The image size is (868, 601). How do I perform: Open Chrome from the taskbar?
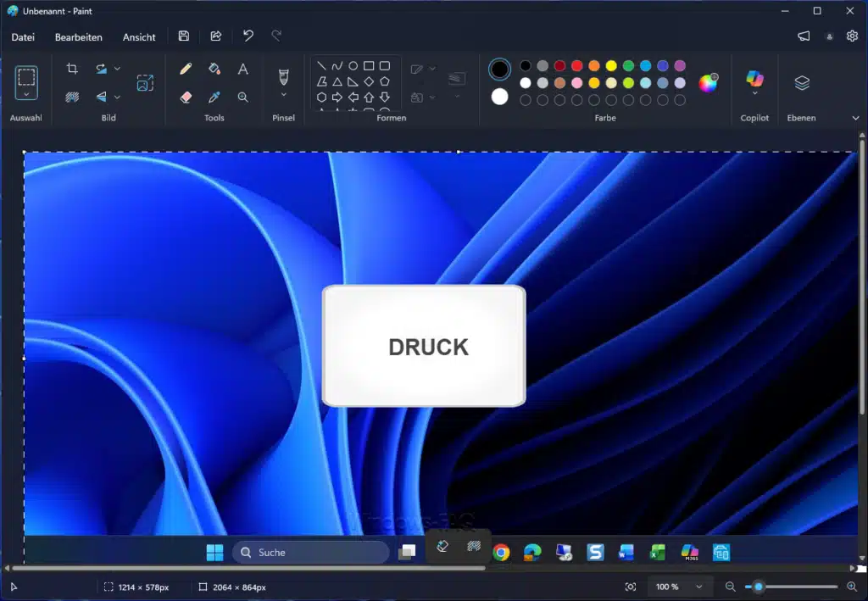[x=500, y=552]
